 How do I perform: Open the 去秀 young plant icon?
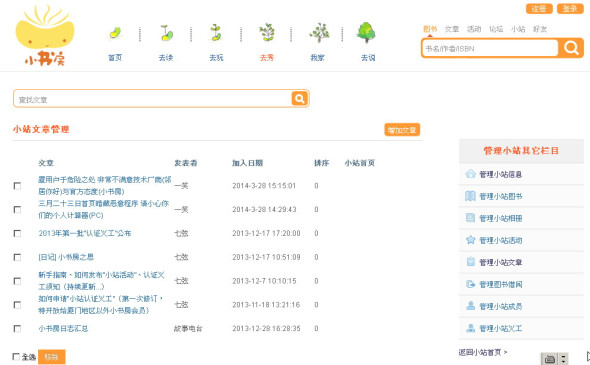267,32
